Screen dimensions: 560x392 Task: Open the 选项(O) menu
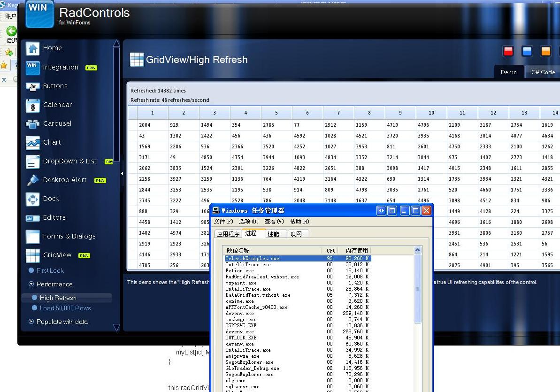click(249, 222)
